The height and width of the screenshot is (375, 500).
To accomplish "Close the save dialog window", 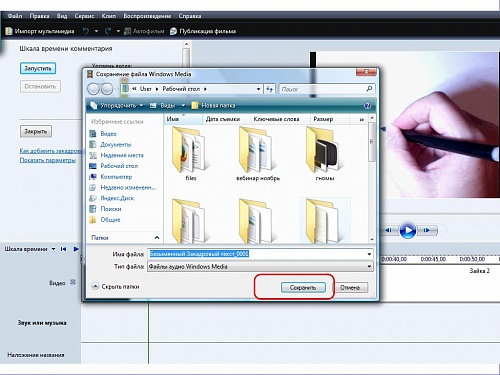I will point(366,72).
